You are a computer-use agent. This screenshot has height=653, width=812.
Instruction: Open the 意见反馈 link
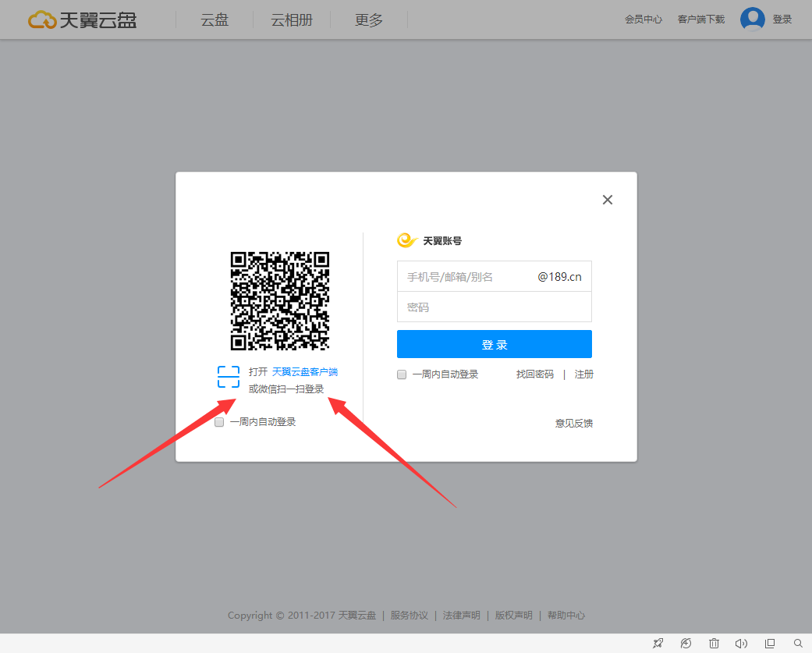point(574,423)
